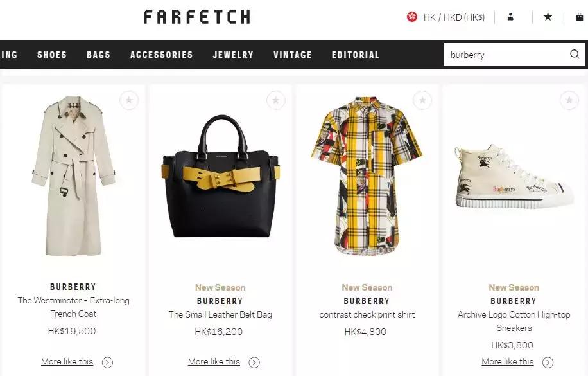Open the VINTAGE navigation menu
The width and height of the screenshot is (588, 376).
click(x=293, y=55)
